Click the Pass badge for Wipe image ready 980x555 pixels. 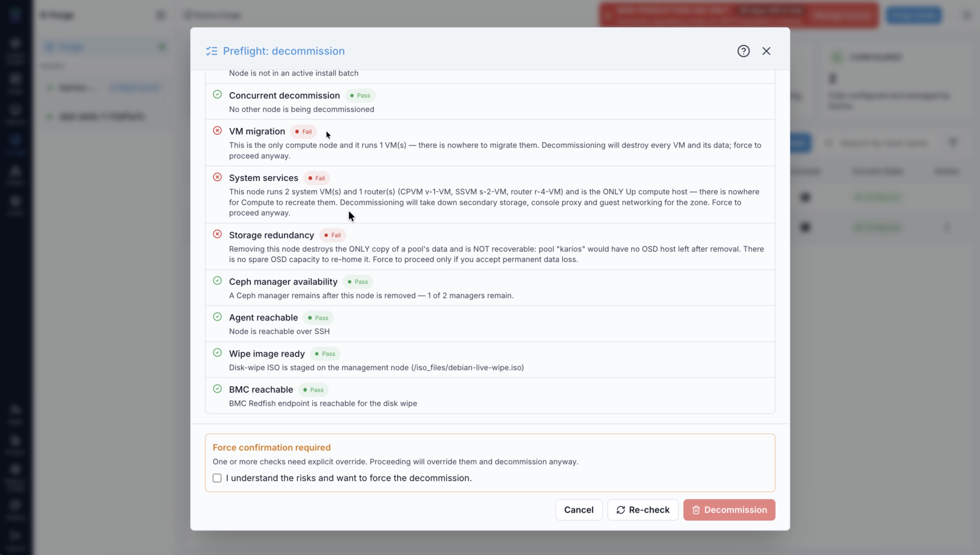325,354
